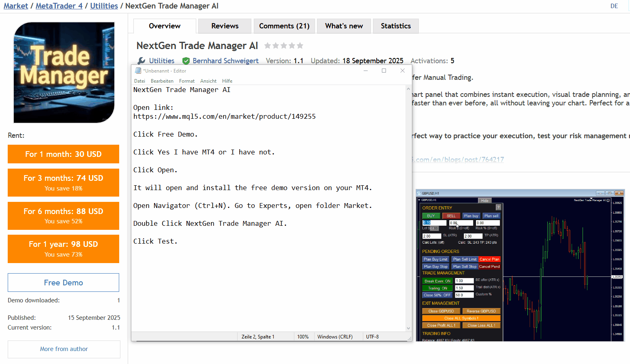This screenshot has height=364, width=630.
Task: Click the 100% zoom status bar entry
Action: click(x=303, y=337)
